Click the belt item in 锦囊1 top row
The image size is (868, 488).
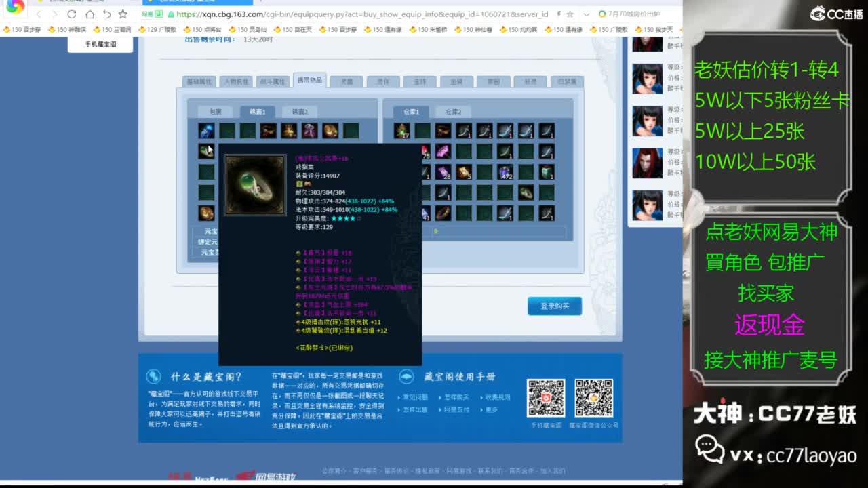point(269,131)
